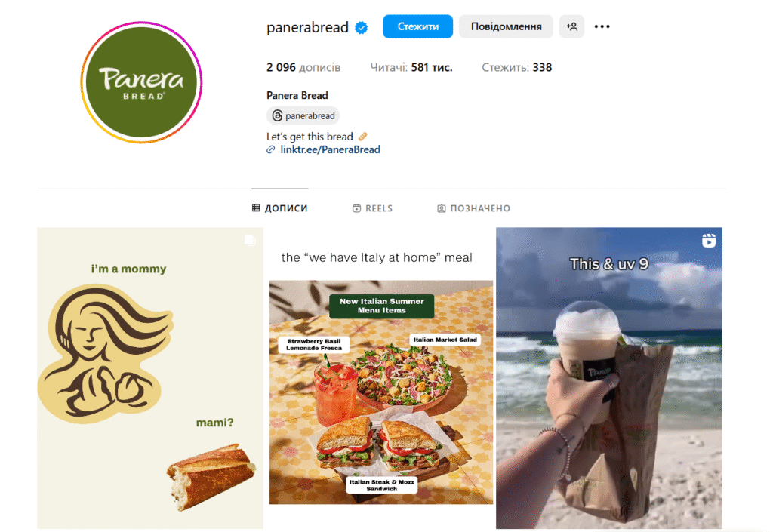773x532 pixels.
Task: Open the linktr.ee/PaneraBread link
Action: [x=331, y=149]
